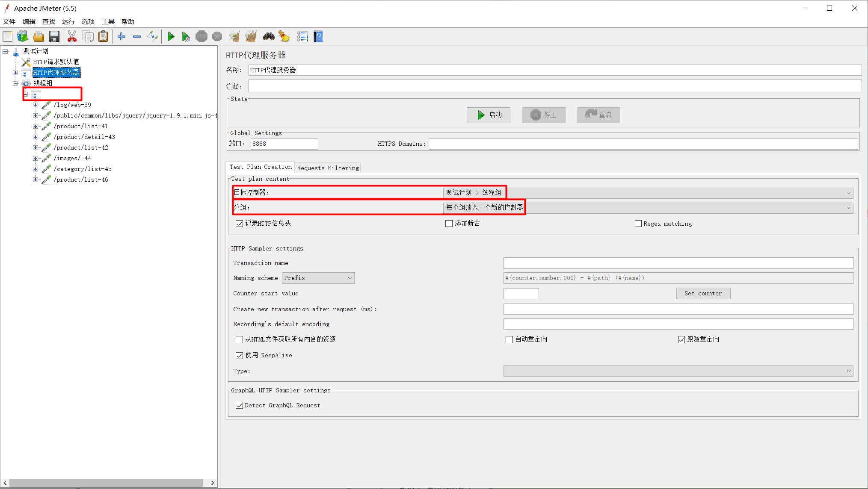
Task: Click the Collapse All minus icon
Action: click(x=137, y=37)
